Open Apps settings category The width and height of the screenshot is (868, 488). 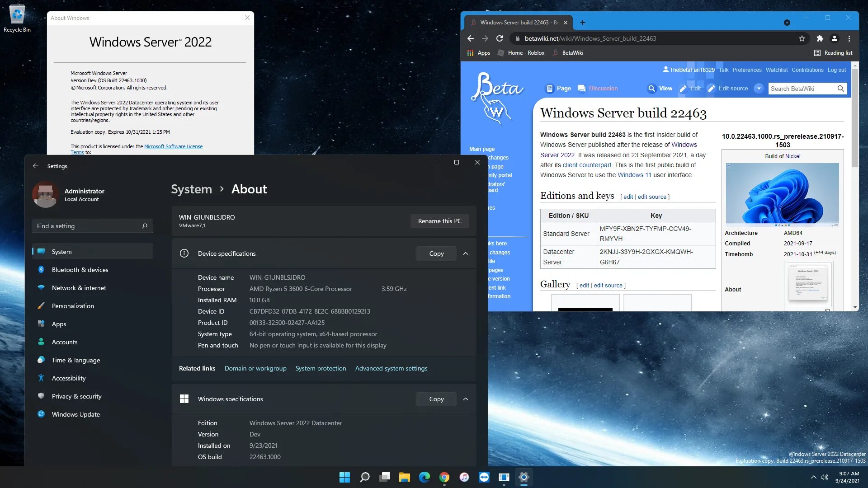point(93,324)
